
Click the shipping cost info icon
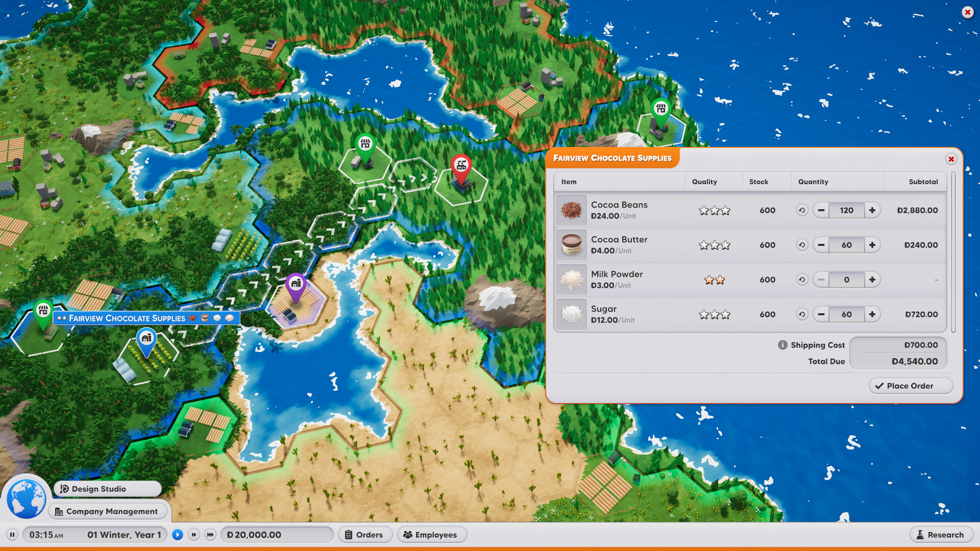(x=782, y=345)
